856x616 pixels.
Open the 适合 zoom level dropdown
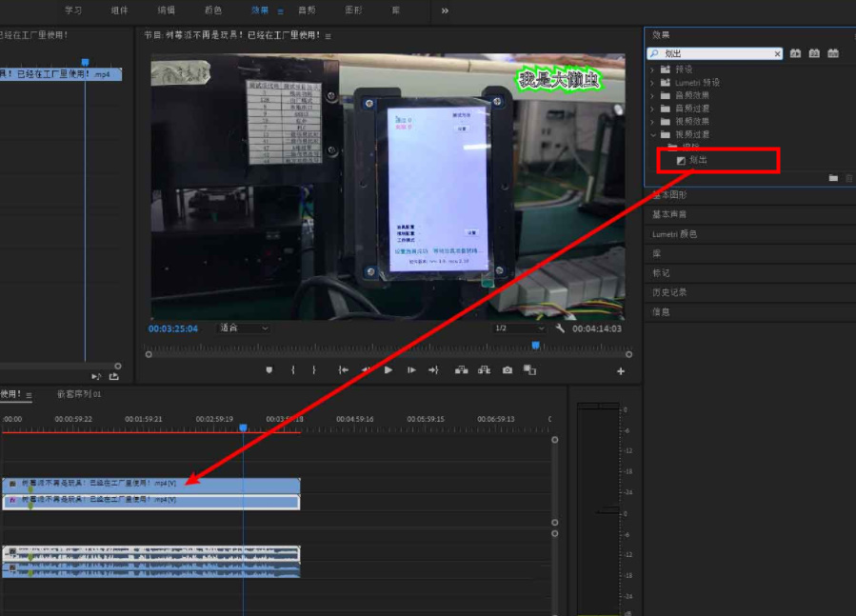point(244,328)
